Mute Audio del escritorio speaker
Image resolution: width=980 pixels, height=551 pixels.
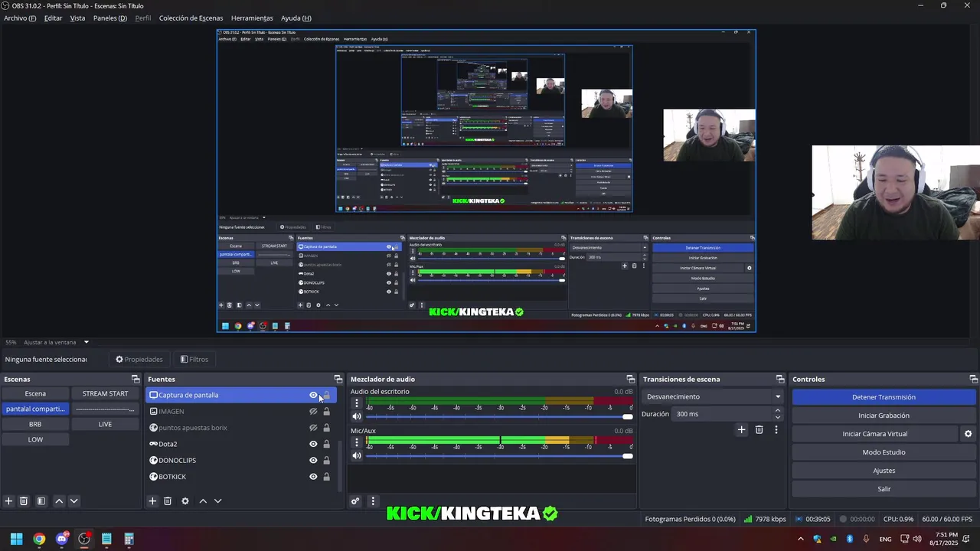pos(356,416)
